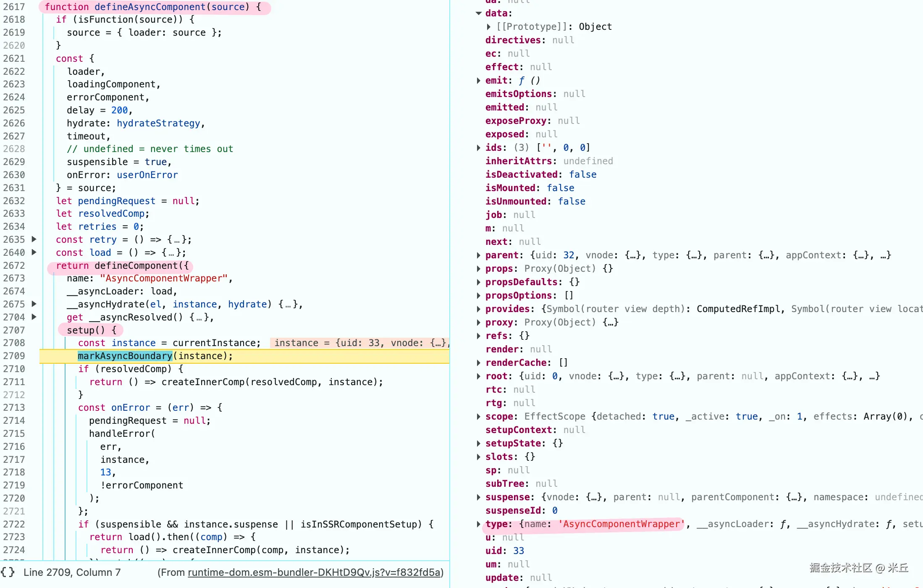Expand the folded load function at line 2640
923x588 pixels.
pyautogui.click(x=34, y=252)
